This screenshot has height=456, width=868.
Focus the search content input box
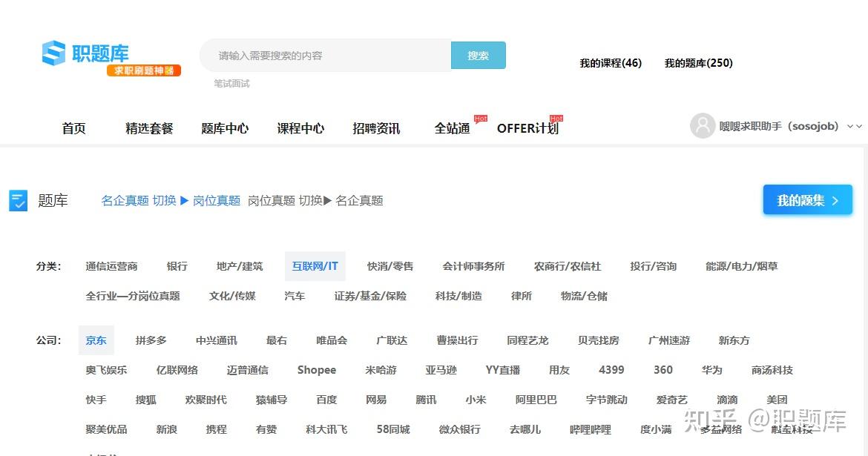326,56
